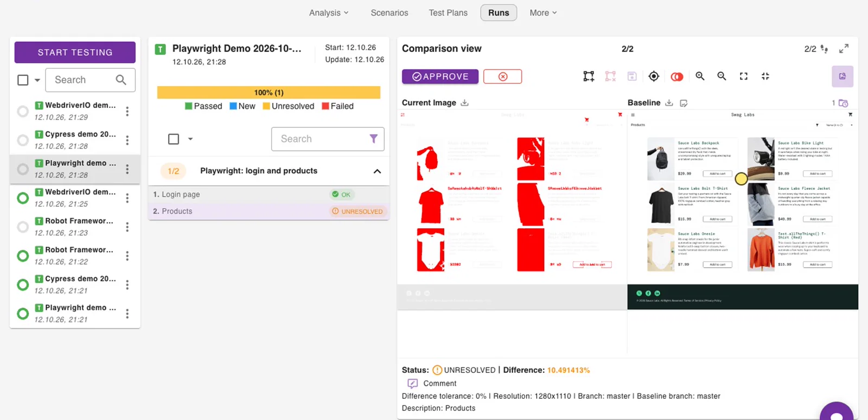Viewport: 868px width, 420px height.
Task: Zoom out of the comparison images
Action: coord(722,76)
